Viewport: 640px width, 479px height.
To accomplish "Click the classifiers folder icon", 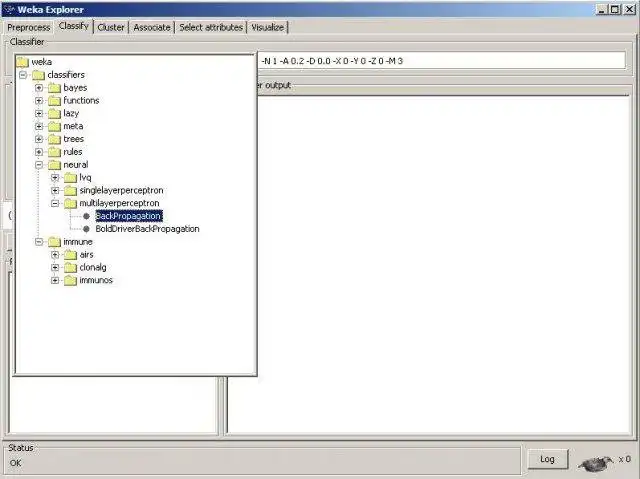I will (38, 75).
